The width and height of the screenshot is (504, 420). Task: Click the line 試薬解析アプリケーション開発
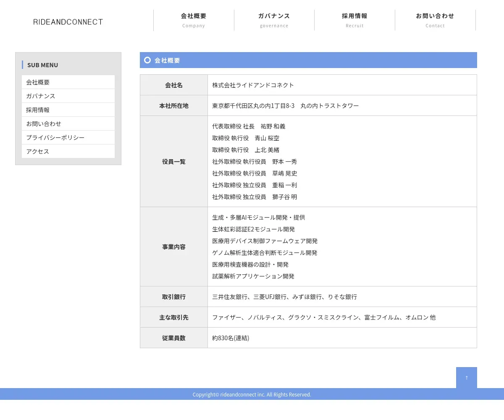point(253,276)
